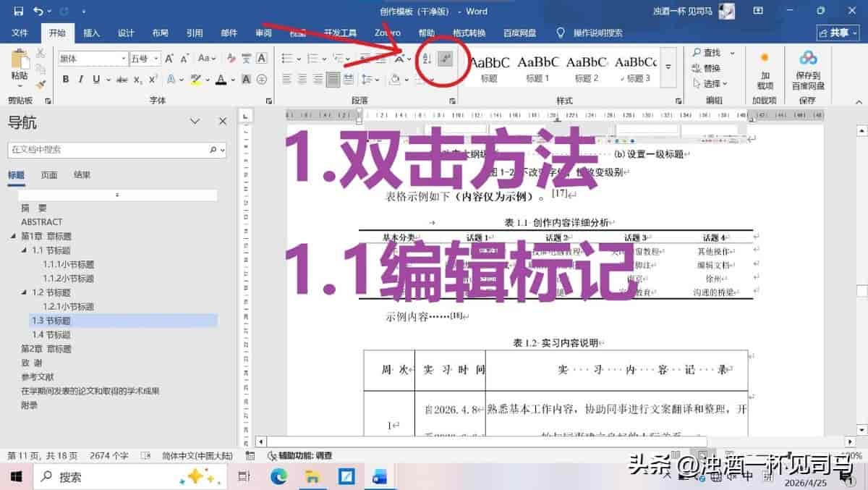
Task: Switch to 页面 tab in navigation pane
Action: tap(49, 175)
